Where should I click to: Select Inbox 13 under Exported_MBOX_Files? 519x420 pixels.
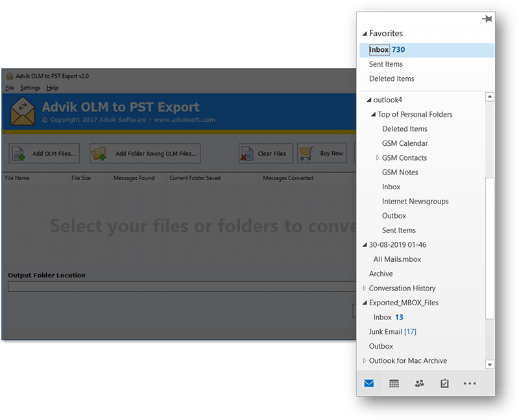coord(388,317)
